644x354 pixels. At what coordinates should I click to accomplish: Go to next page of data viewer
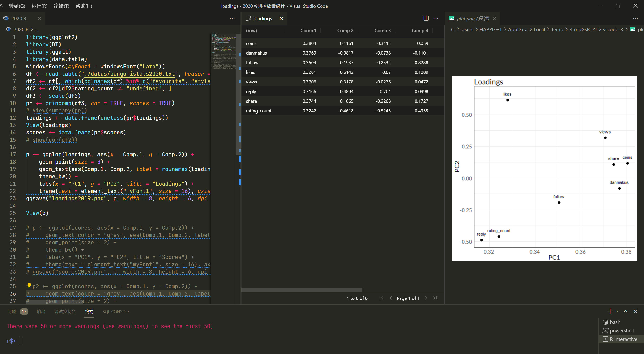coord(426,298)
